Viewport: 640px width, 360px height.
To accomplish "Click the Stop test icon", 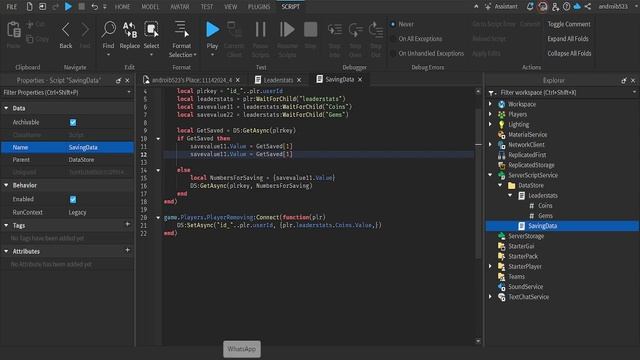I will [311, 30].
